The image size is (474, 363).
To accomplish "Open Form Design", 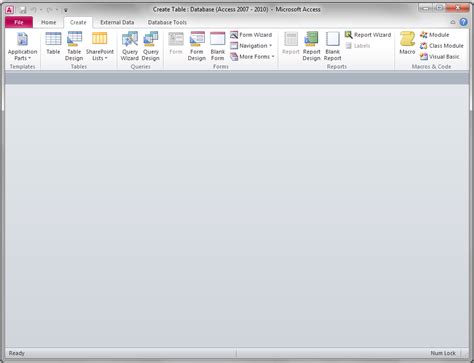I will [x=197, y=46].
